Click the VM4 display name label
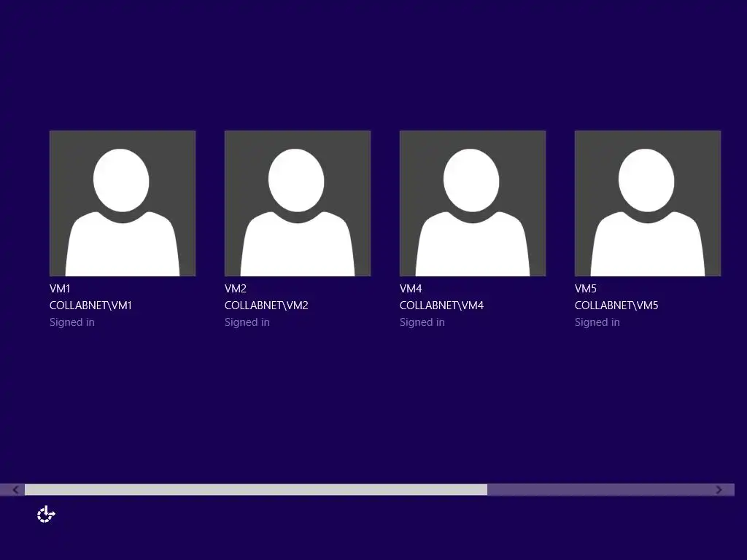 [x=411, y=289]
